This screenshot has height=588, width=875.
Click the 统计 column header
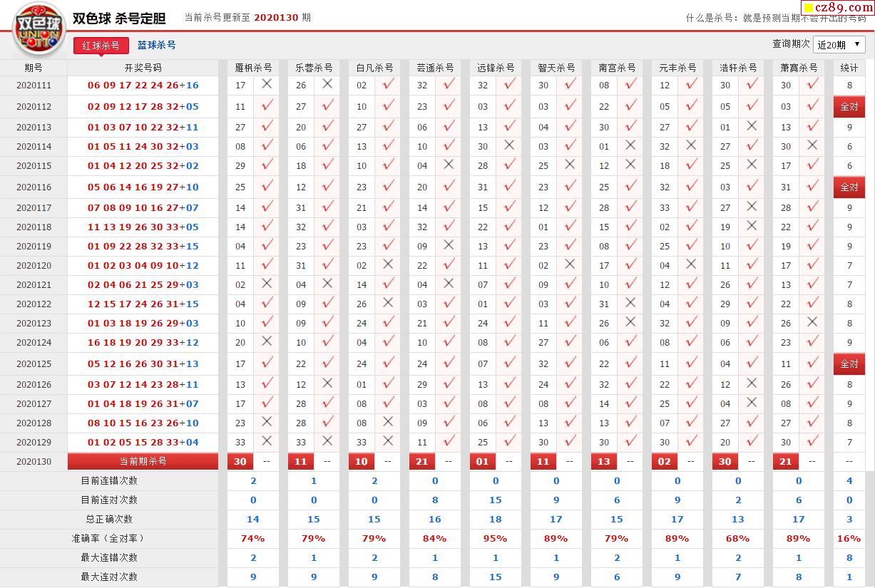pyautogui.click(x=849, y=68)
